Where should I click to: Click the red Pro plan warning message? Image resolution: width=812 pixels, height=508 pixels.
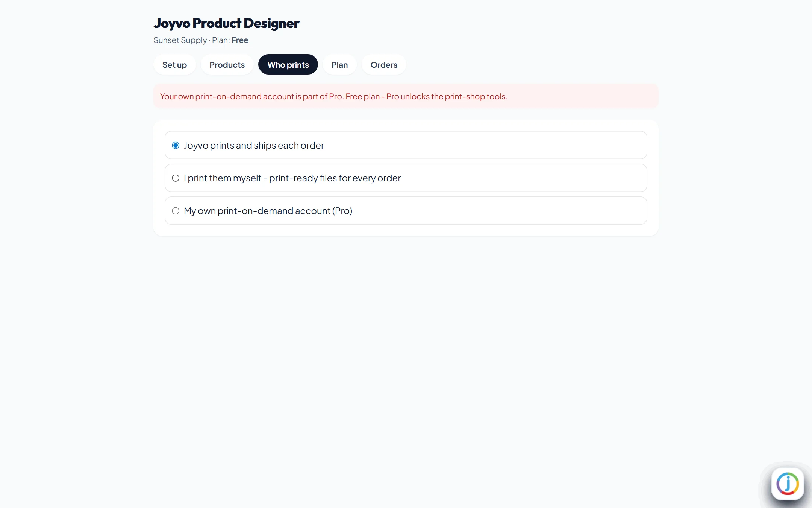click(x=406, y=96)
